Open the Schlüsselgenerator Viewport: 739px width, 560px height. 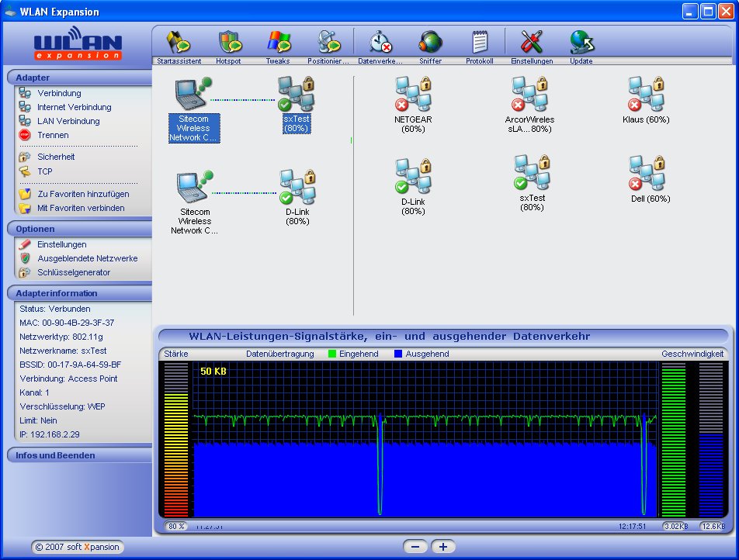click(74, 272)
